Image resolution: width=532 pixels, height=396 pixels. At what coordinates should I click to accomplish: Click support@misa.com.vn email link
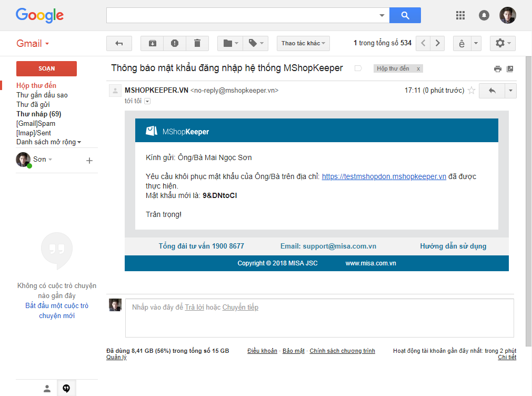click(339, 246)
